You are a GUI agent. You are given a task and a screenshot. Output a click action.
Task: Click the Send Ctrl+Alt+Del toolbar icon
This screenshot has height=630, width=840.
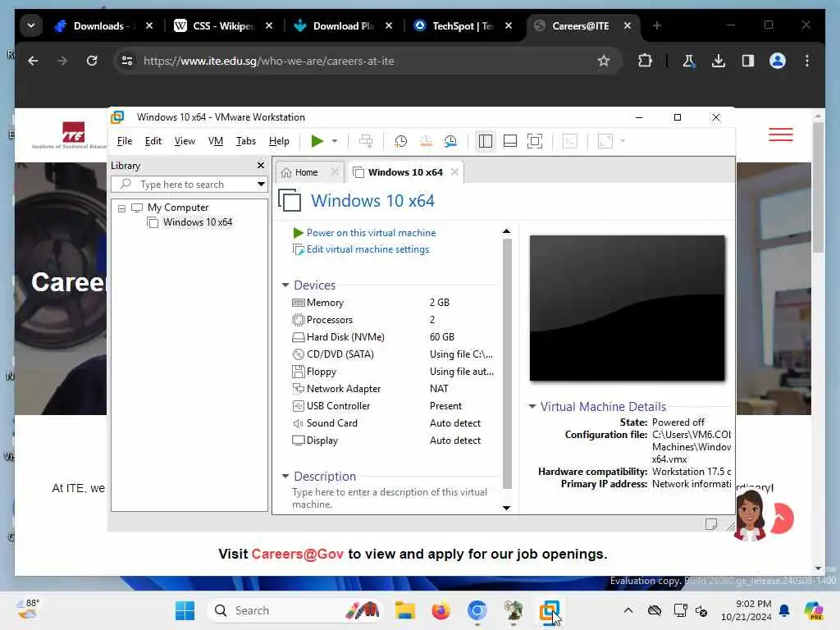pos(366,141)
